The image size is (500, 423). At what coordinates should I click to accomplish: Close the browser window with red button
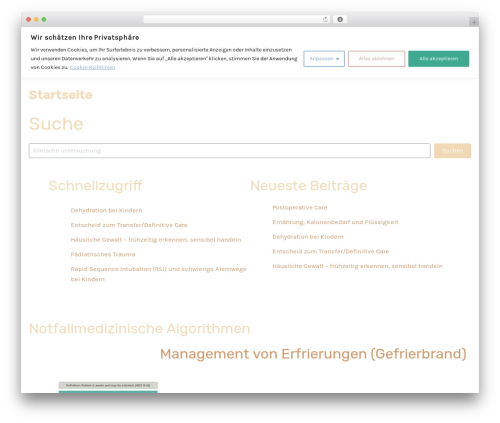pyautogui.click(x=29, y=19)
